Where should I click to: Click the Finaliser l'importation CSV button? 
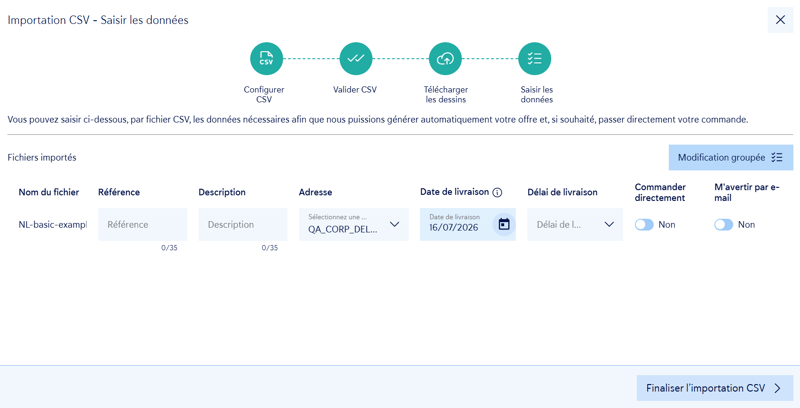[715, 388]
